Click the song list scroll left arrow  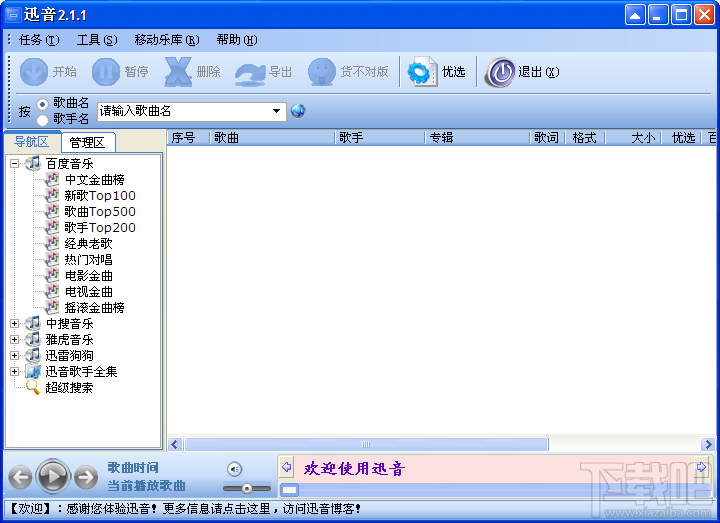(x=174, y=444)
